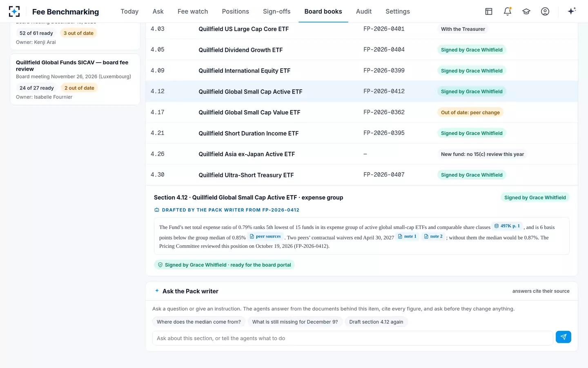Select the Quillfield Short Duration Income ETF row
The image size is (588, 368).
coord(362,133)
